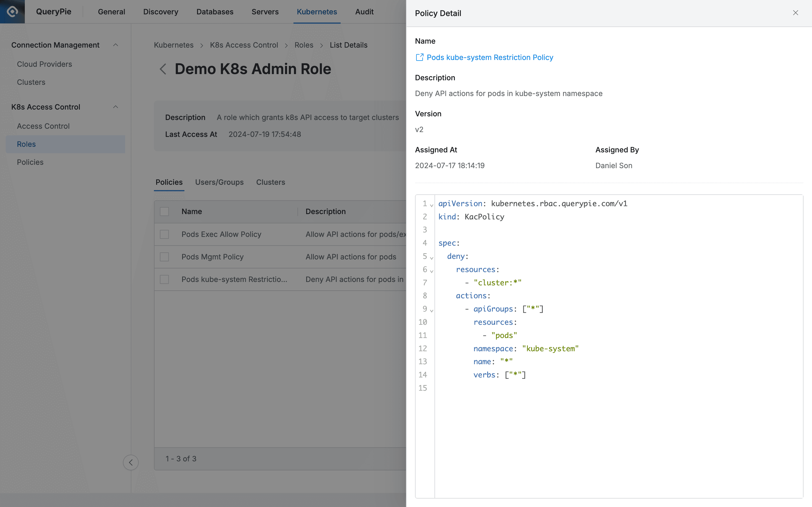Fold the resources block at line 6
Image resolution: width=812 pixels, height=507 pixels.
point(432,271)
